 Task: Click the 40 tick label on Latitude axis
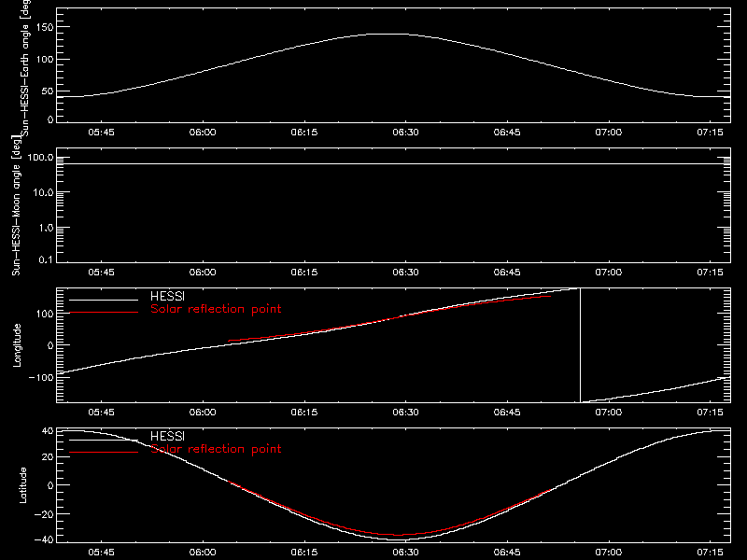click(x=48, y=431)
